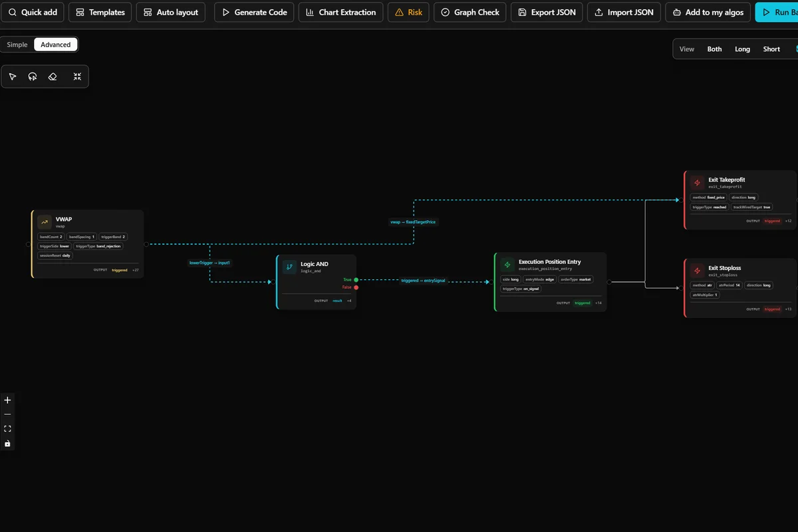Set view to Both

point(714,49)
